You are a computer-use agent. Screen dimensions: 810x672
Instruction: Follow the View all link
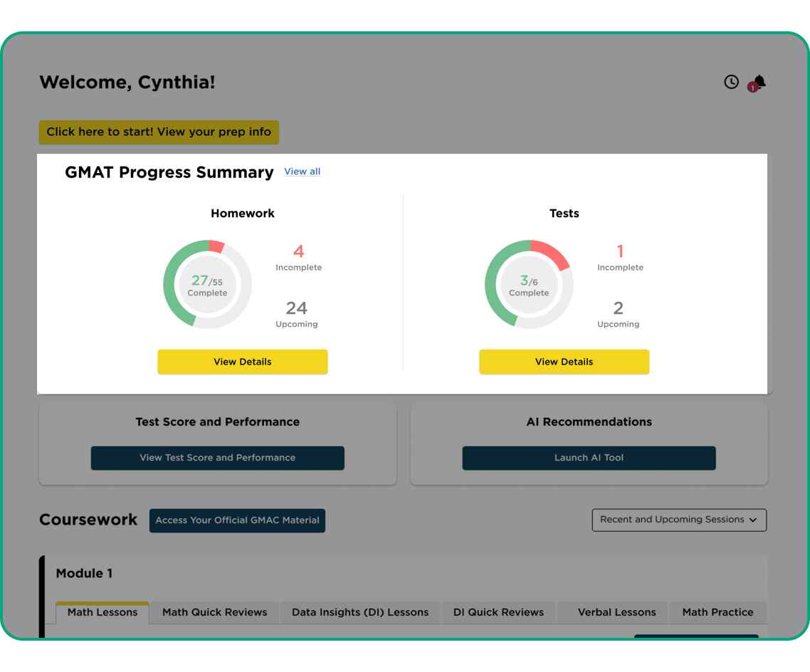[302, 172]
